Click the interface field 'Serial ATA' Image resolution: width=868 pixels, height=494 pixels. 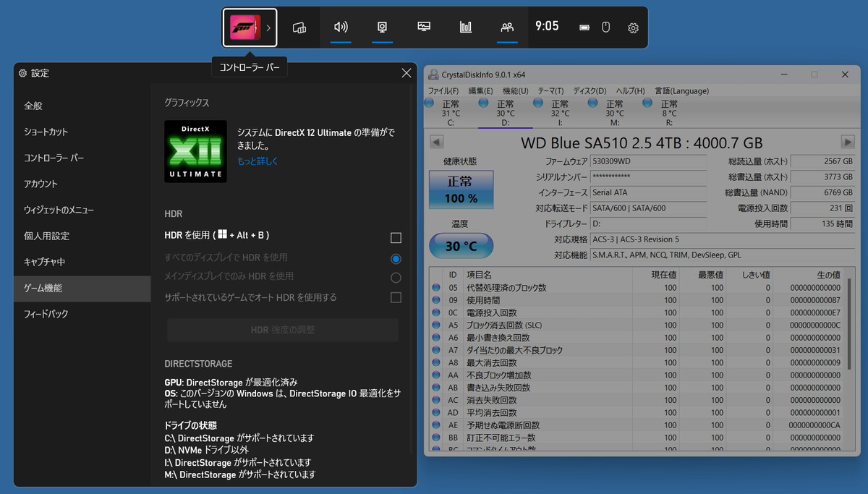[x=647, y=192]
